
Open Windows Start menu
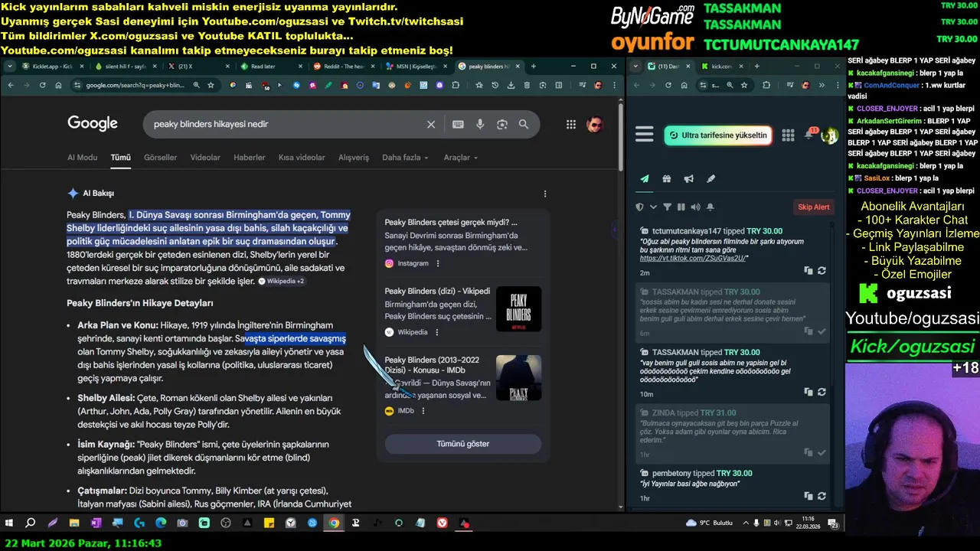[9, 523]
